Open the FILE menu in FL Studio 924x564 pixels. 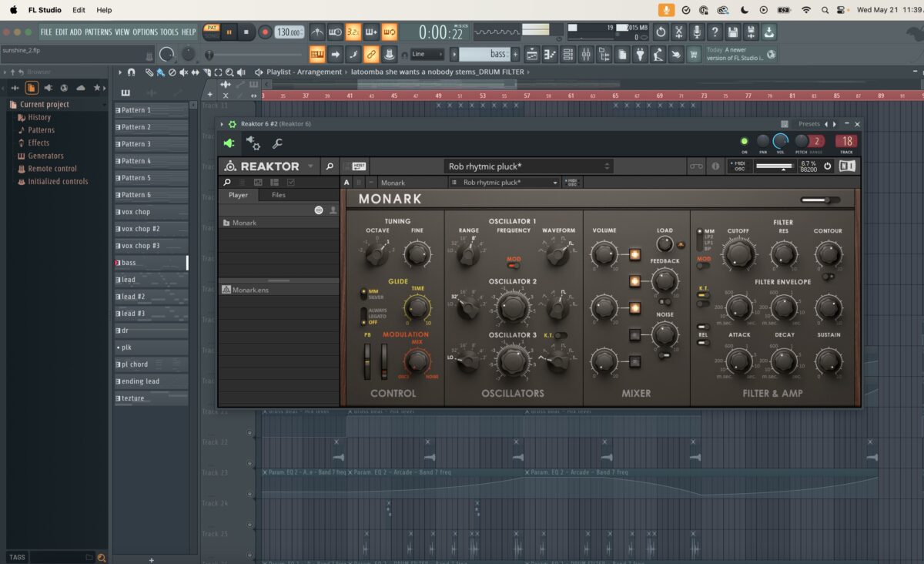click(46, 32)
